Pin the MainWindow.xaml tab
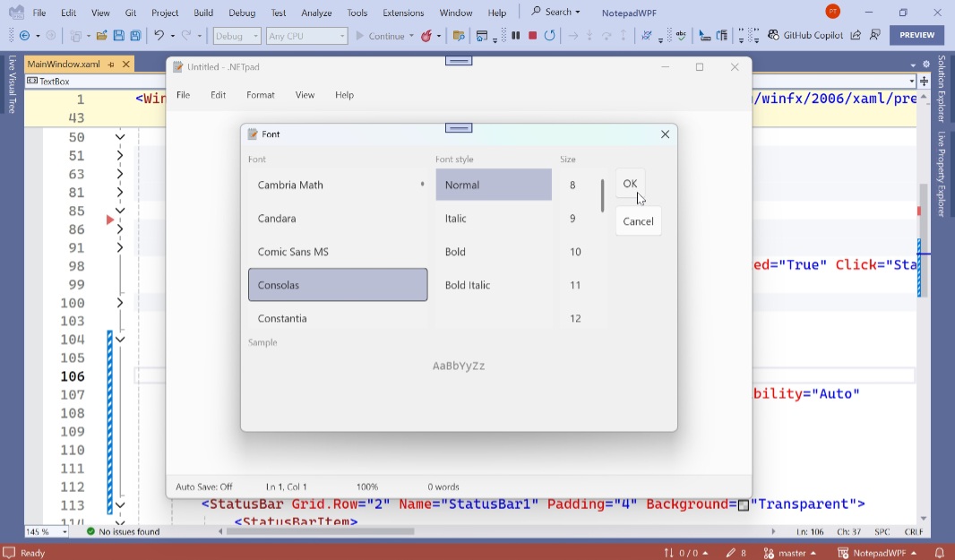The height and width of the screenshot is (560, 955). point(111,64)
